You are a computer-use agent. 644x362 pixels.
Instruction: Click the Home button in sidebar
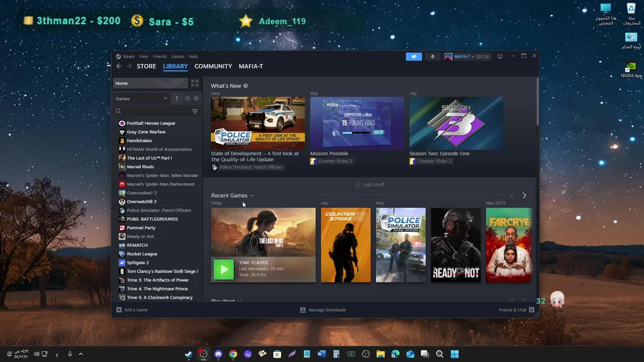[x=150, y=83]
